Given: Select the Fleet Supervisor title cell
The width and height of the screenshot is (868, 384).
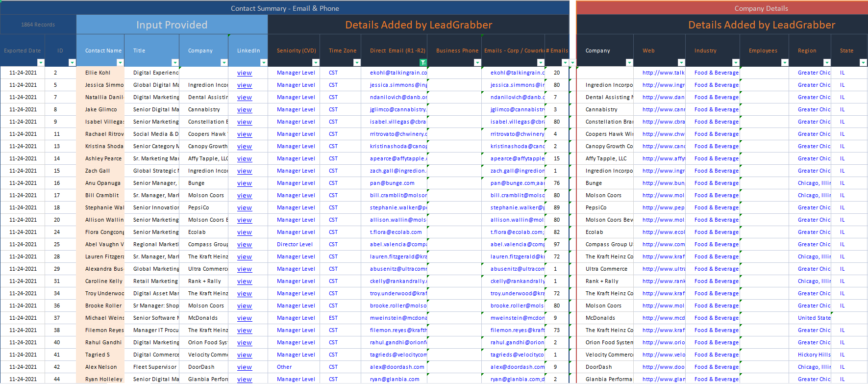Looking at the screenshot, I should 152,367.
